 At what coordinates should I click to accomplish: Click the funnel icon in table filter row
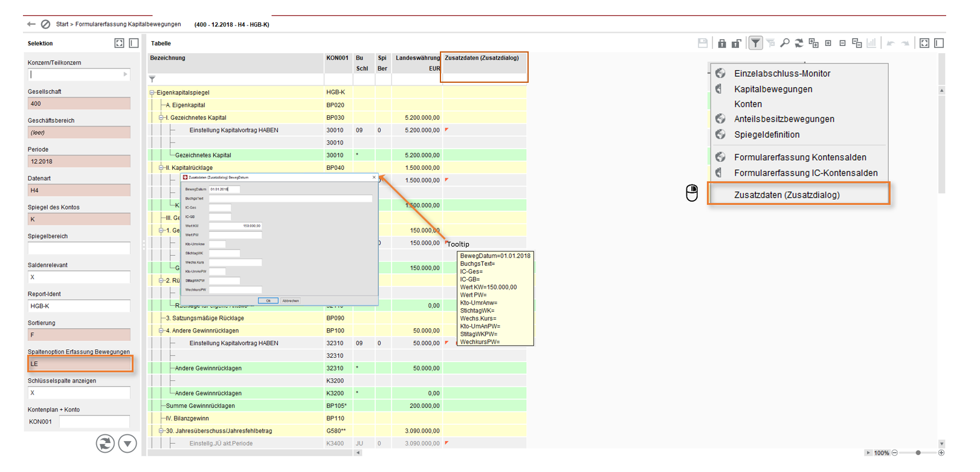click(152, 79)
